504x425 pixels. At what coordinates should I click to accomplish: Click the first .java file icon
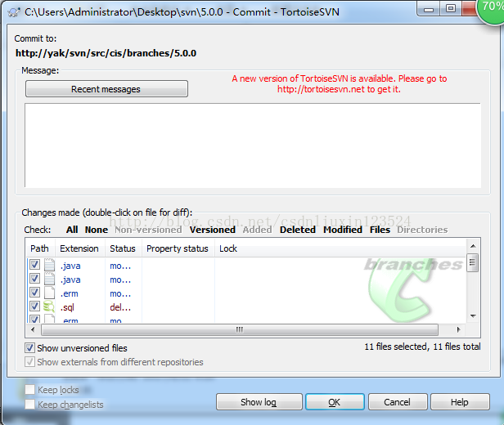point(49,265)
